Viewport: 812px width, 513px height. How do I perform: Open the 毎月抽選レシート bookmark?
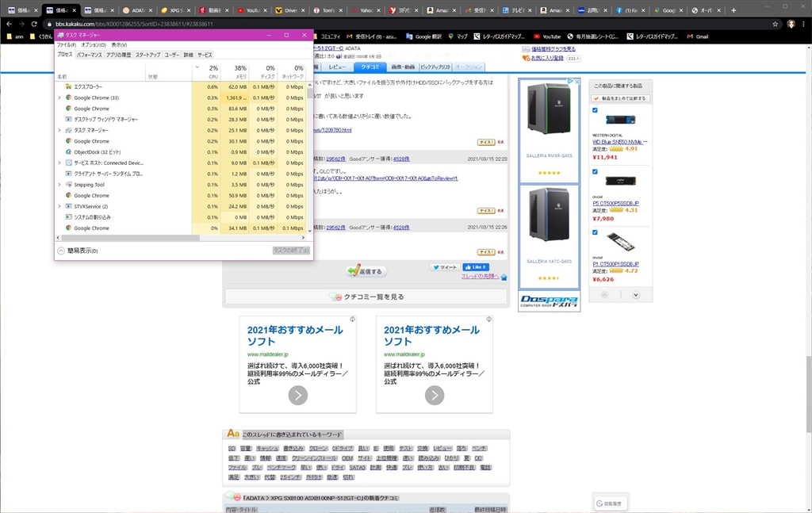592,36
